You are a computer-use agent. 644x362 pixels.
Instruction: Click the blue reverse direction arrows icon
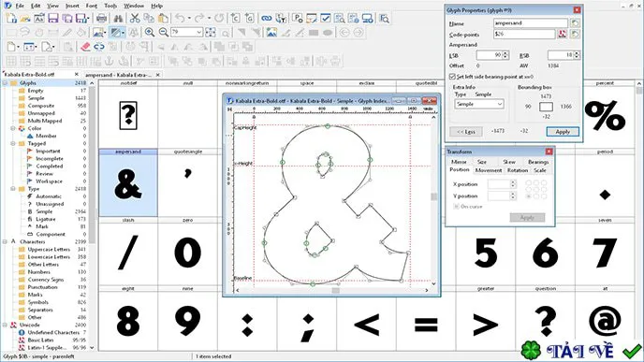point(99,47)
